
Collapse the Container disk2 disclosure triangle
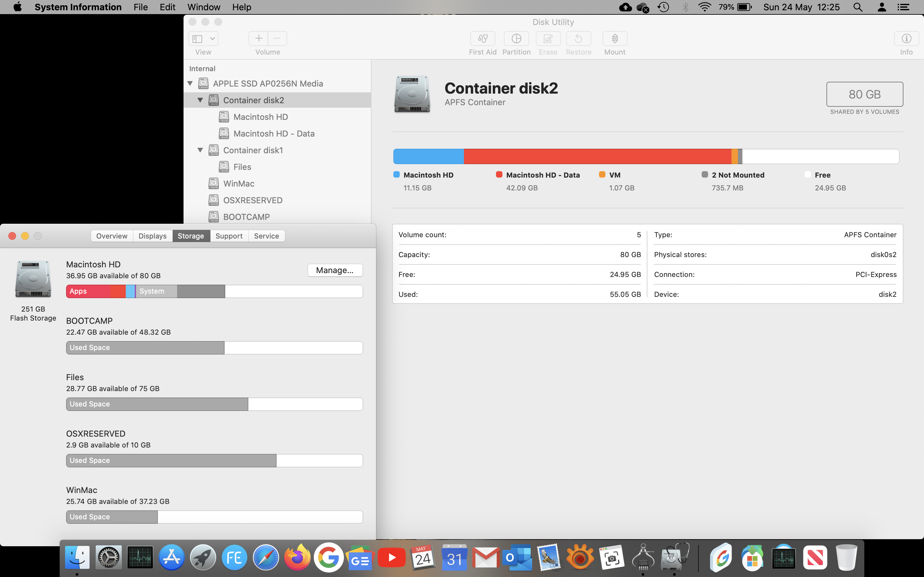click(200, 100)
